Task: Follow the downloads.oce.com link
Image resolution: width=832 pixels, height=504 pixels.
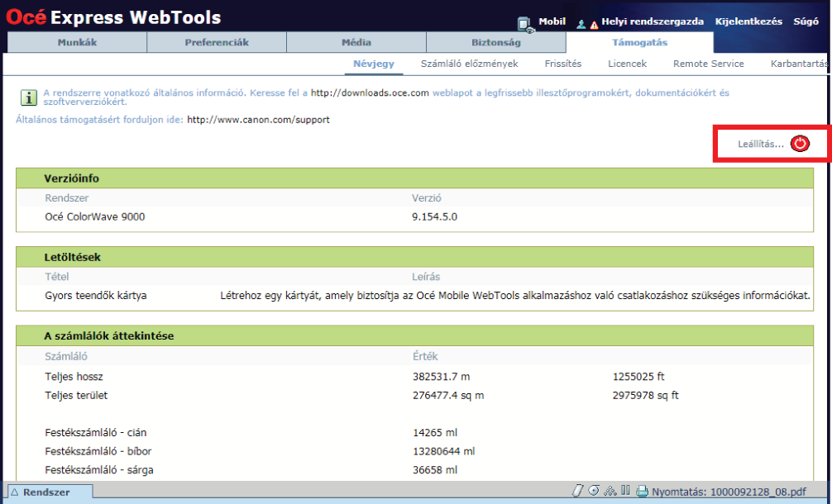Action: point(370,93)
